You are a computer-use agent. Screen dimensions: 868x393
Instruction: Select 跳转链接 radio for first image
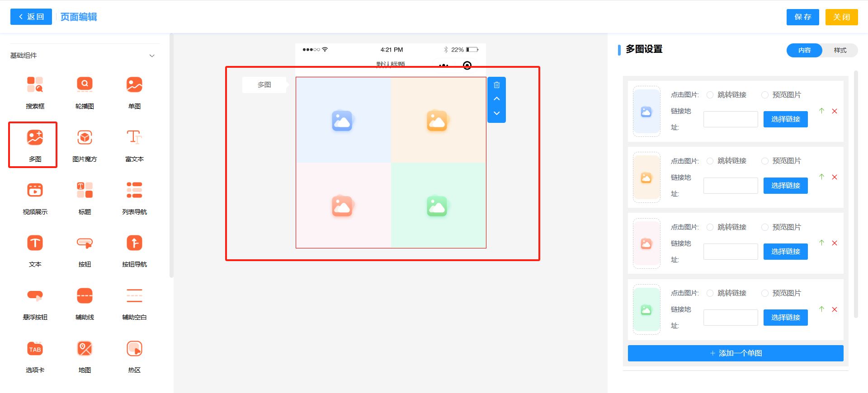(x=710, y=95)
